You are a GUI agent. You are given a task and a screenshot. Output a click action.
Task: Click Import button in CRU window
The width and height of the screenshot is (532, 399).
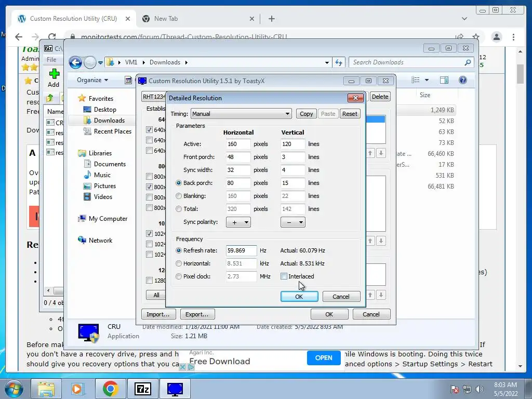click(x=158, y=314)
